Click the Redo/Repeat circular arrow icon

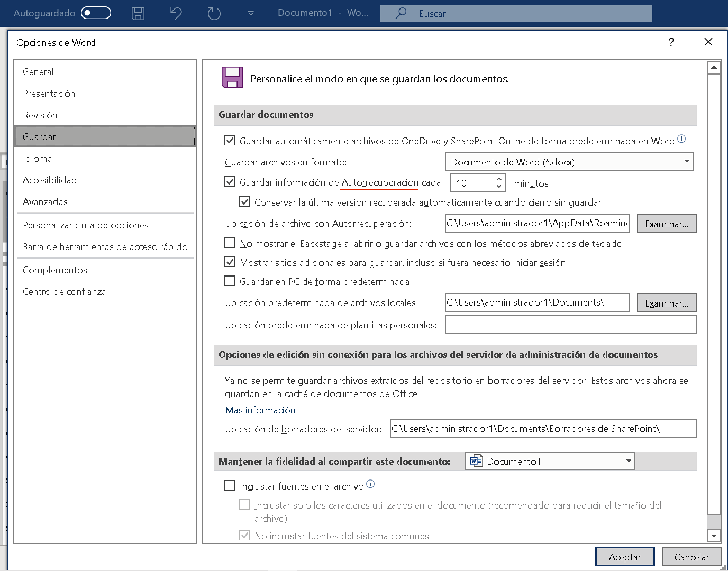tap(214, 13)
